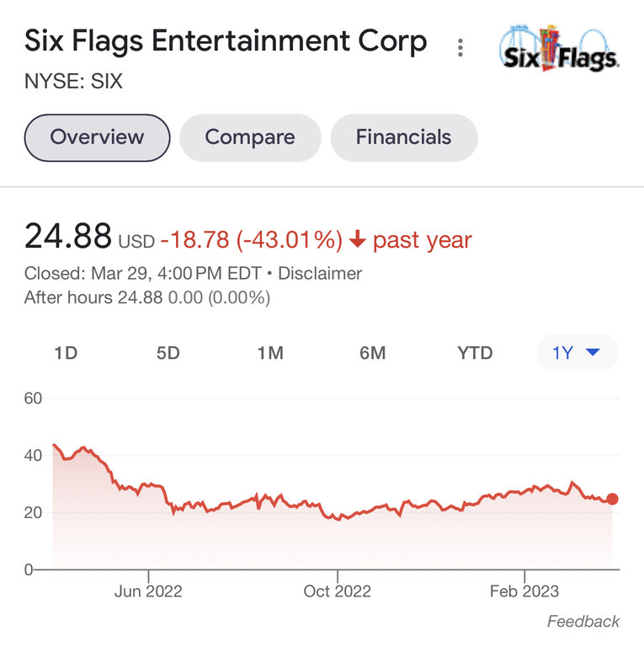Open the Disclaimer link
644x647 pixels.
pyautogui.click(x=320, y=274)
